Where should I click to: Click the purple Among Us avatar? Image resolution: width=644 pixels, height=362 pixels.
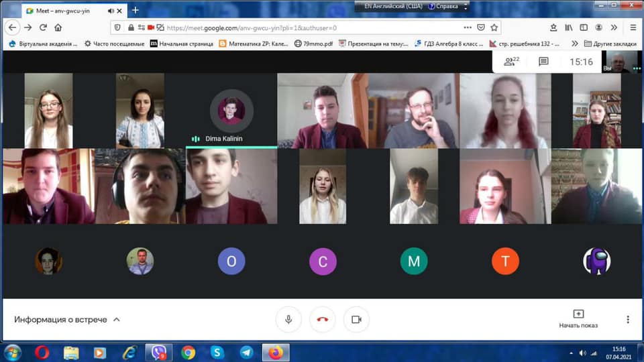pos(597,261)
